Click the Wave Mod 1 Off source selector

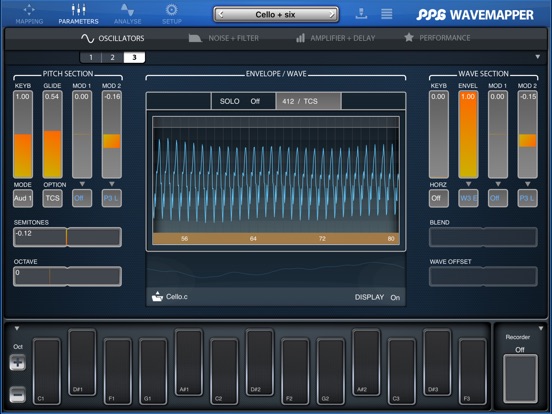(x=498, y=198)
